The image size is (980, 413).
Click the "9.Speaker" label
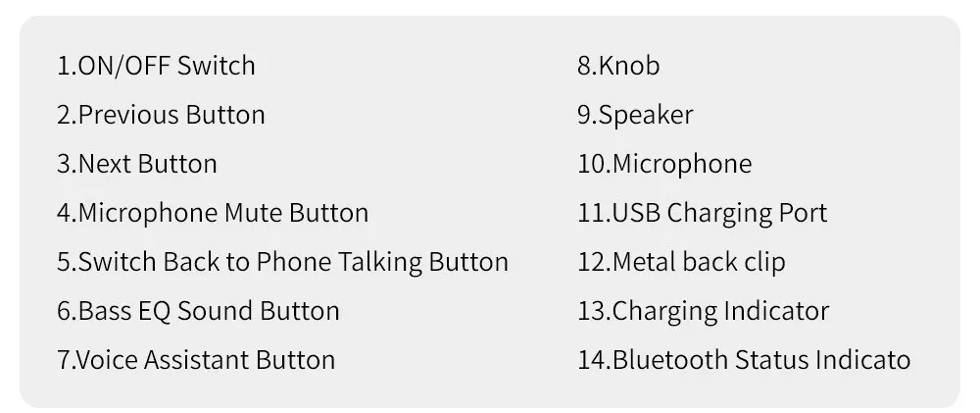coord(635,115)
